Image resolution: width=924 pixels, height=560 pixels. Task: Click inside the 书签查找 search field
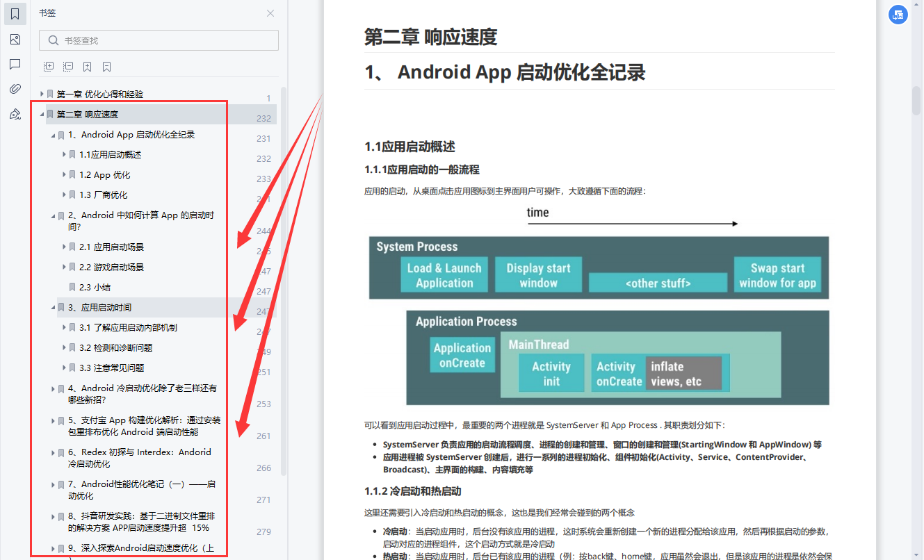coord(158,41)
